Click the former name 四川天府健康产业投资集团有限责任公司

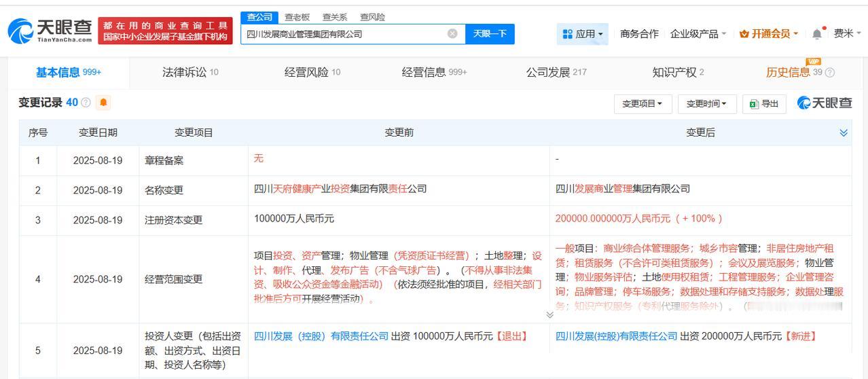point(340,189)
